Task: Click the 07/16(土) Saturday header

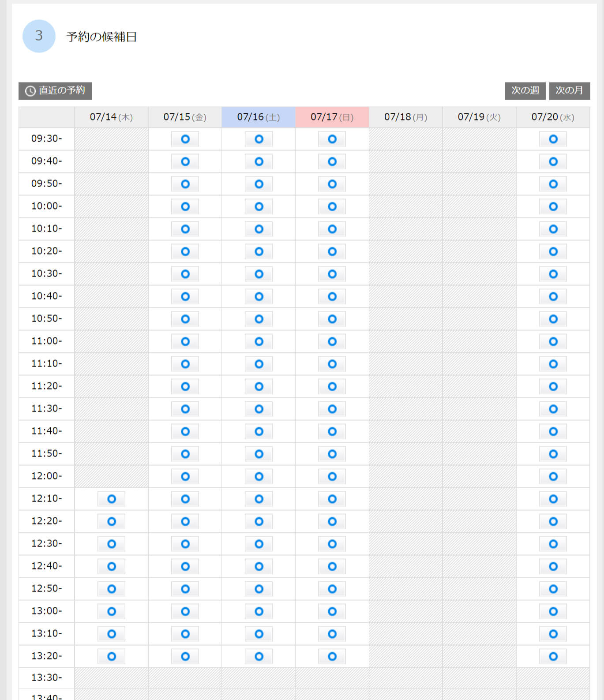Action: point(259,117)
